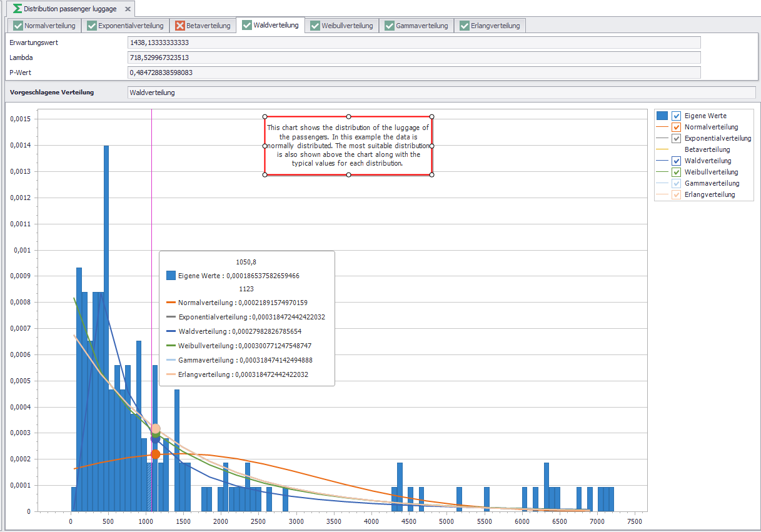
Task: Toggle Normalverteilung checkbox in legend
Action: click(676, 127)
